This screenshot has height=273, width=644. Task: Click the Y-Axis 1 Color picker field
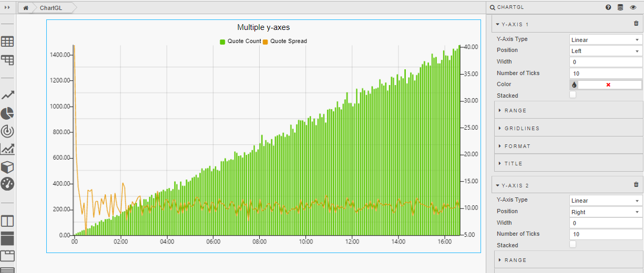point(609,85)
